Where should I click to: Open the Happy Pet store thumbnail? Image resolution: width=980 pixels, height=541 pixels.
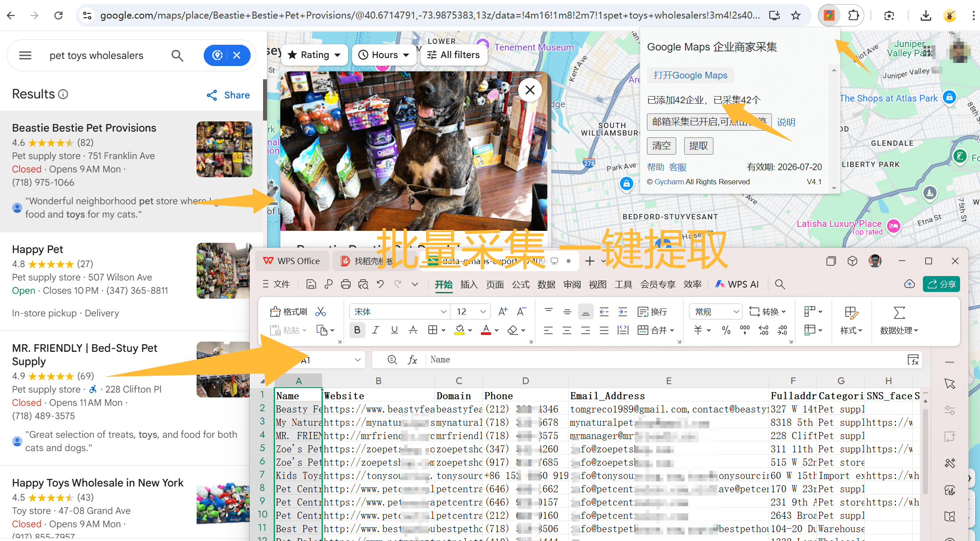[x=224, y=271]
